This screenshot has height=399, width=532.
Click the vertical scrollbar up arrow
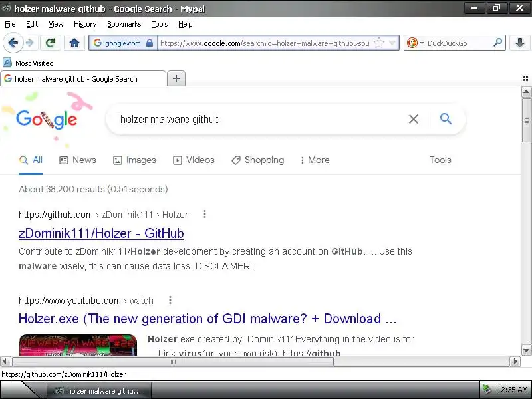[526, 92]
